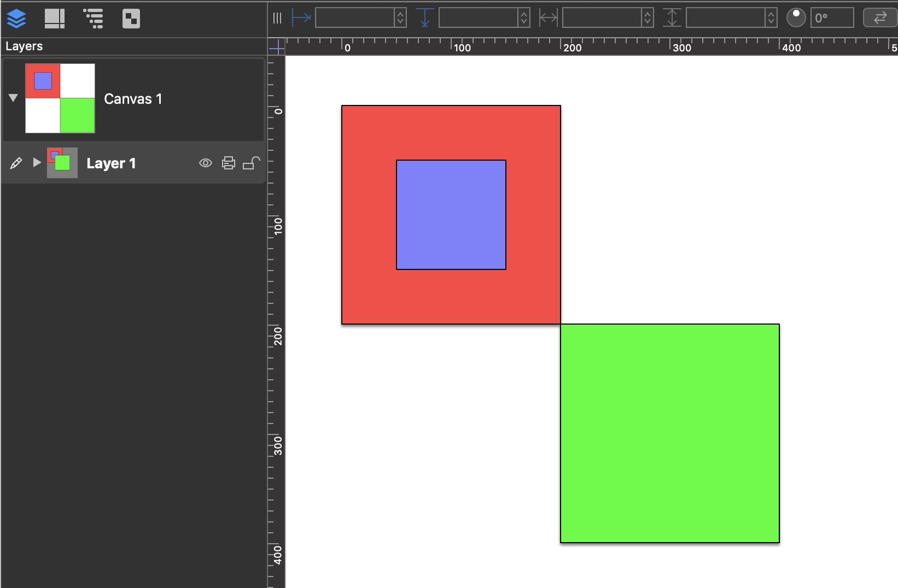Screen dimensions: 898x588
Task: Select the green square on canvas
Action: coord(670,433)
